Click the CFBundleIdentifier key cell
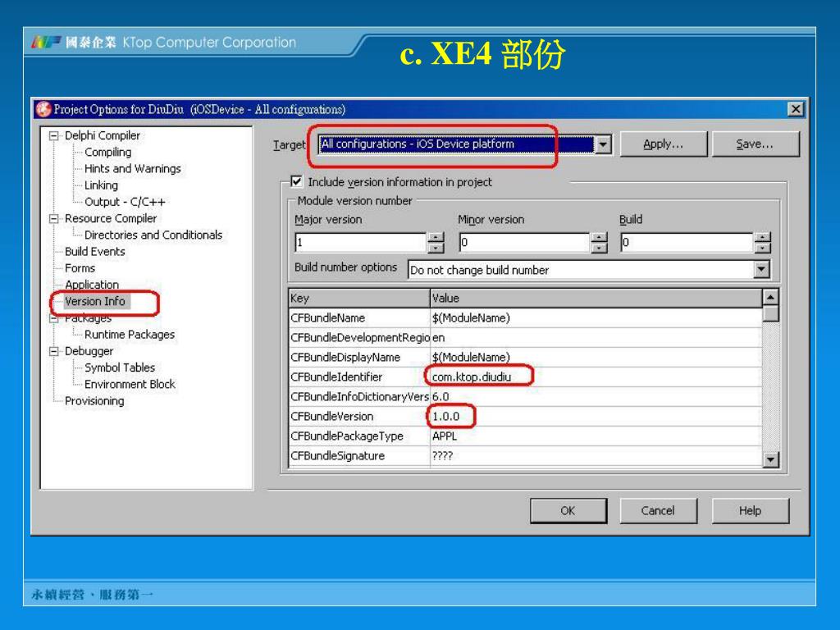Image resolution: width=840 pixels, height=630 pixels. [x=359, y=377]
